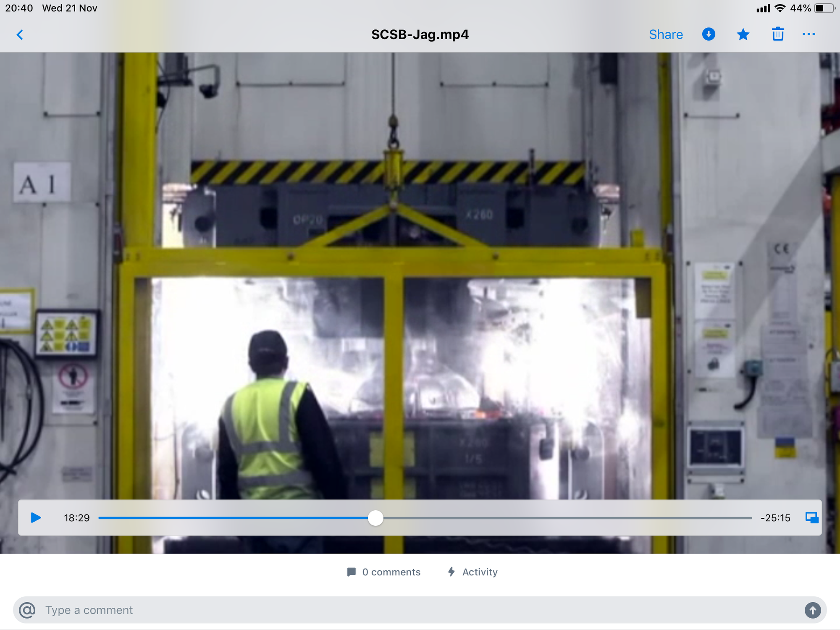Click the Share button
This screenshot has width=840, height=630.
666,34
